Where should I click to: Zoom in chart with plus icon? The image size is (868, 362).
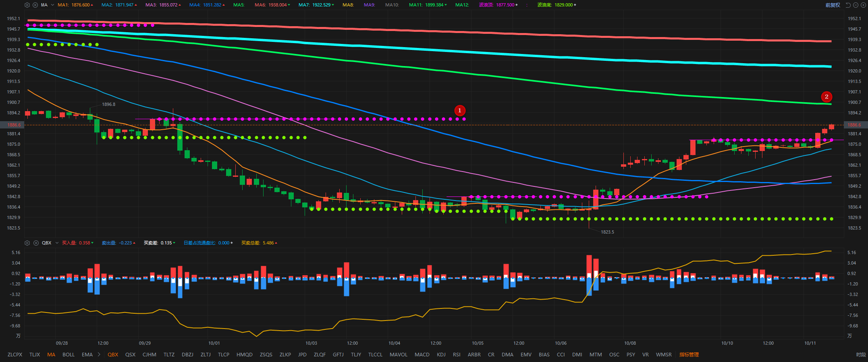863,5
